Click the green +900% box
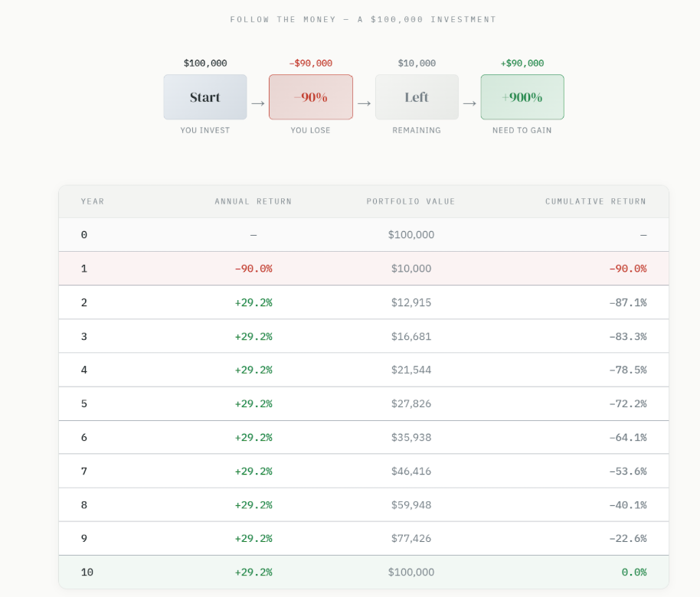This screenshot has height=597, width=700. pos(522,97)
